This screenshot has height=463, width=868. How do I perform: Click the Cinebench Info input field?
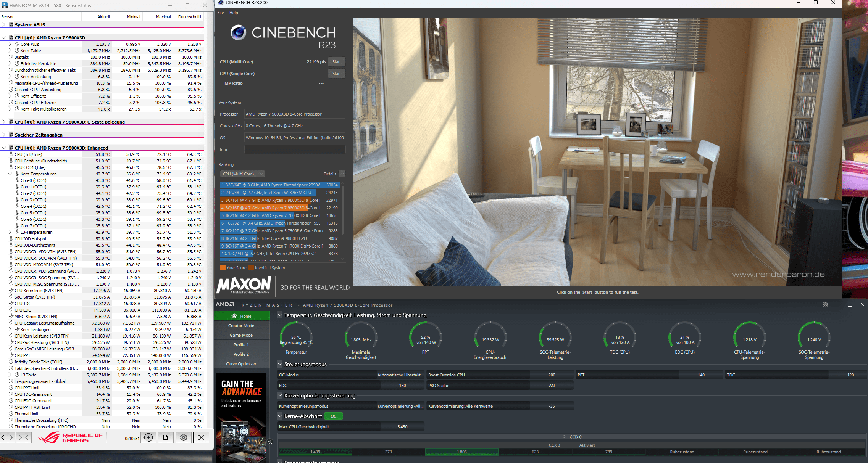pyautogui.click(x=295, y=150)
